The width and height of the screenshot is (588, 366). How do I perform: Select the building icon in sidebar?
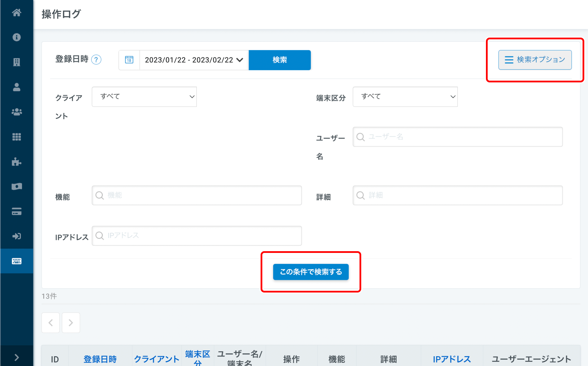click(x=17, y=62)
